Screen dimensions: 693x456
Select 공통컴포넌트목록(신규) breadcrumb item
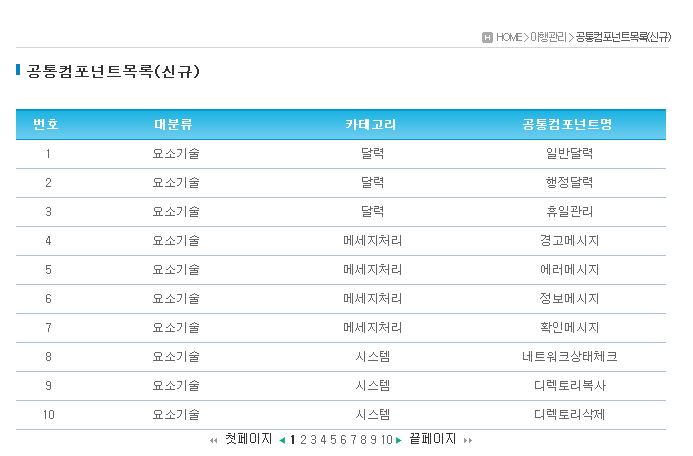click(623, 37)
